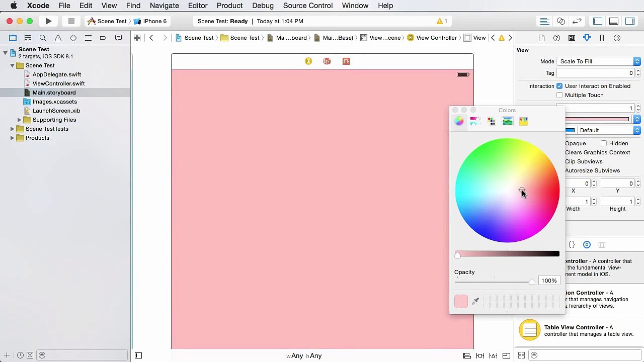Check the Hidden checkbox

click(604, 143)
